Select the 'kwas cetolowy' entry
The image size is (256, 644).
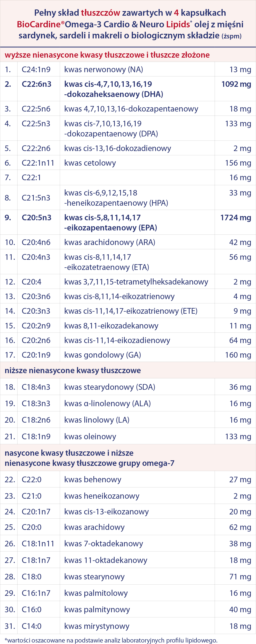pyautogui.click(x=90, y=163)
